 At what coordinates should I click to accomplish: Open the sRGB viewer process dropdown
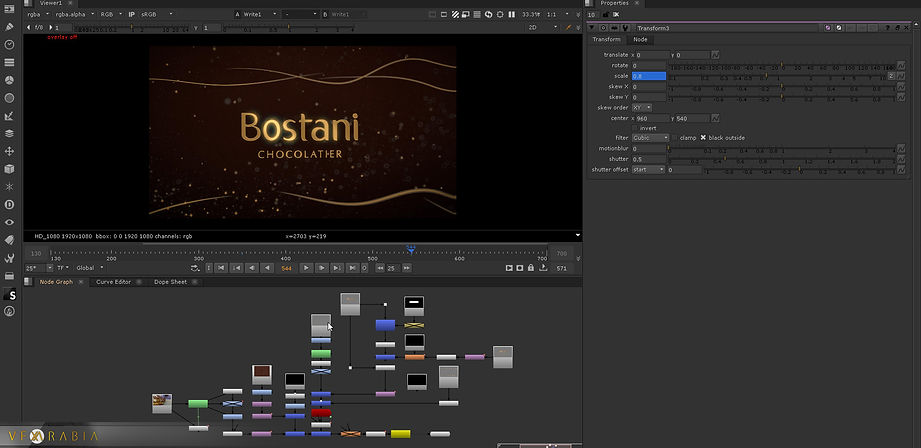click(156, 14)
